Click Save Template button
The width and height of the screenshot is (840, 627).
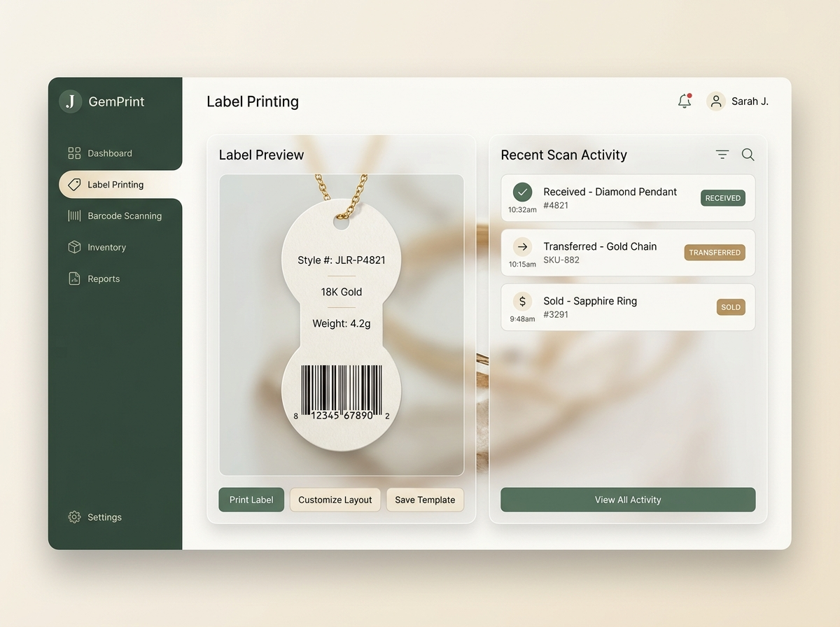tap(425, 500)
